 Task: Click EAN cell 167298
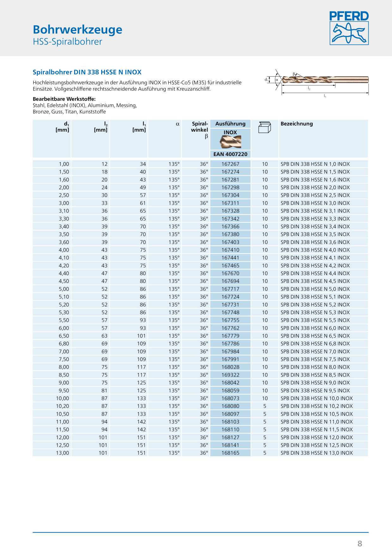tap(230, 187)
